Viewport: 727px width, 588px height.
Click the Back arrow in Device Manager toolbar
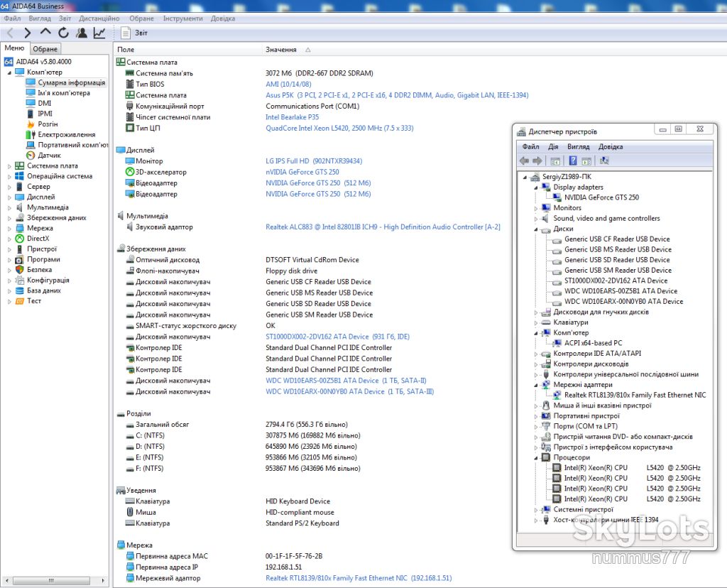pos(525,161)
